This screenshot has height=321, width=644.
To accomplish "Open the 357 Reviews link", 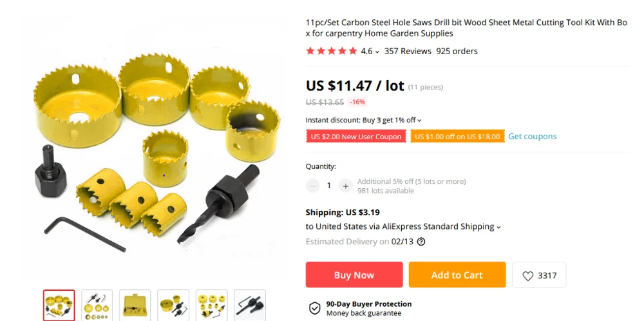I will click(408, 52).
